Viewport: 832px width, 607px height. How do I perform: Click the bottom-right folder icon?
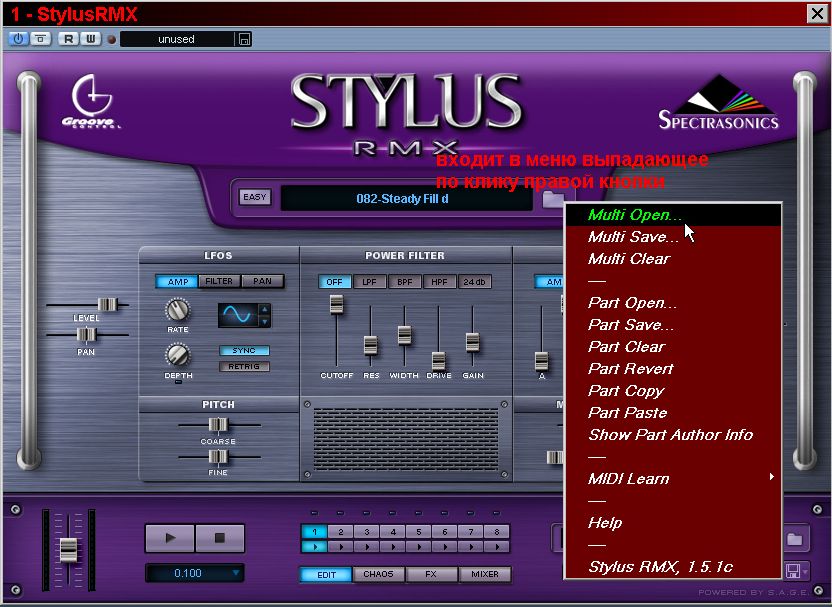[795, 540]
